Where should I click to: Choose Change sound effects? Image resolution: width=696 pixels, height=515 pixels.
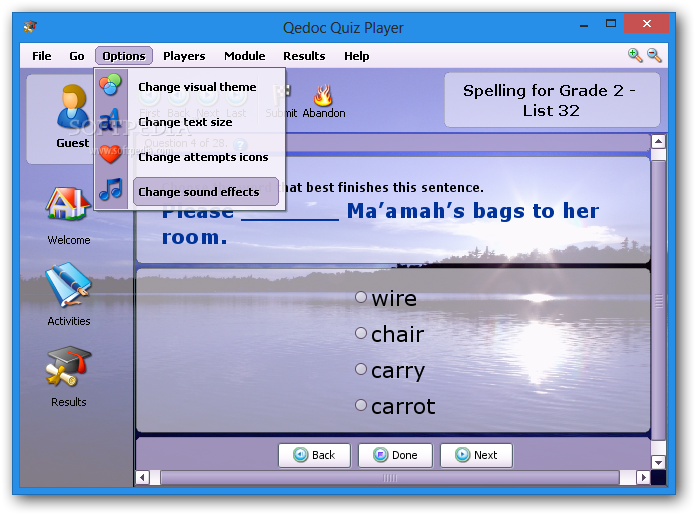pyautogui.click(x=206, y=192)
